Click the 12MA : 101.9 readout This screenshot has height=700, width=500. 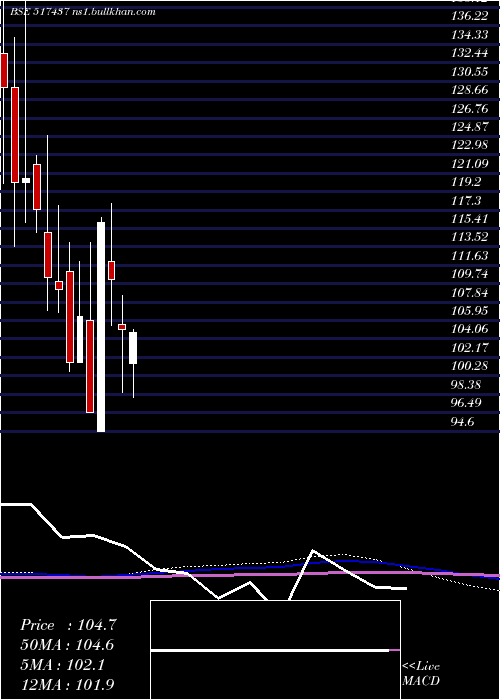point(67,684)
